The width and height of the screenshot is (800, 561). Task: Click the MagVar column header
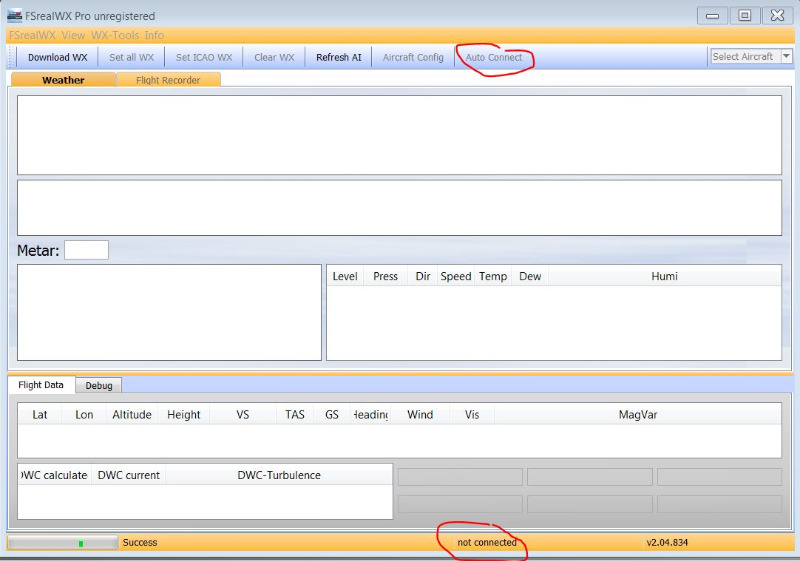tap(638, 415)
